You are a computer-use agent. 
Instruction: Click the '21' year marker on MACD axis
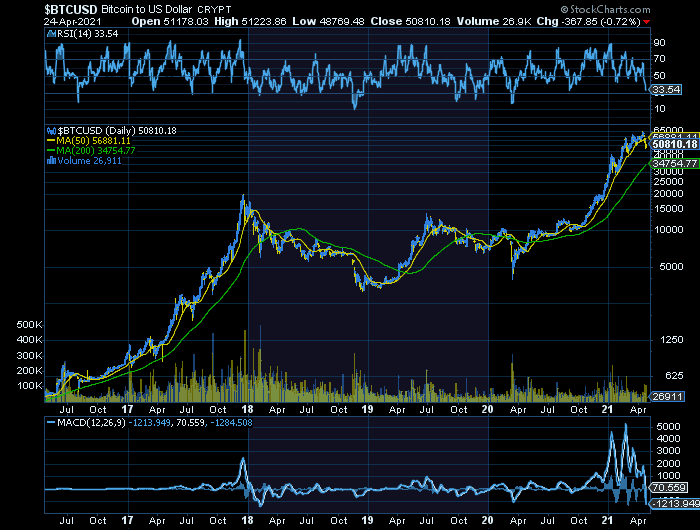point(607,520)
